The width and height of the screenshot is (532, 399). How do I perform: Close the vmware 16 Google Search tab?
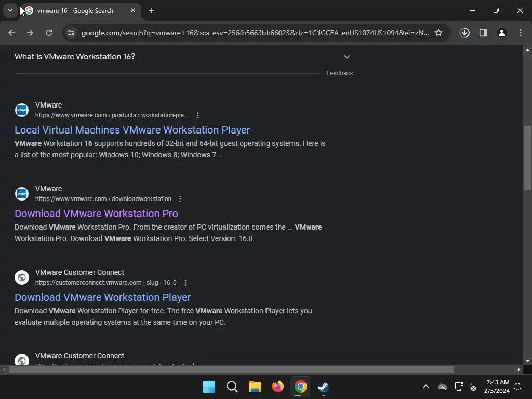point(133,10)
